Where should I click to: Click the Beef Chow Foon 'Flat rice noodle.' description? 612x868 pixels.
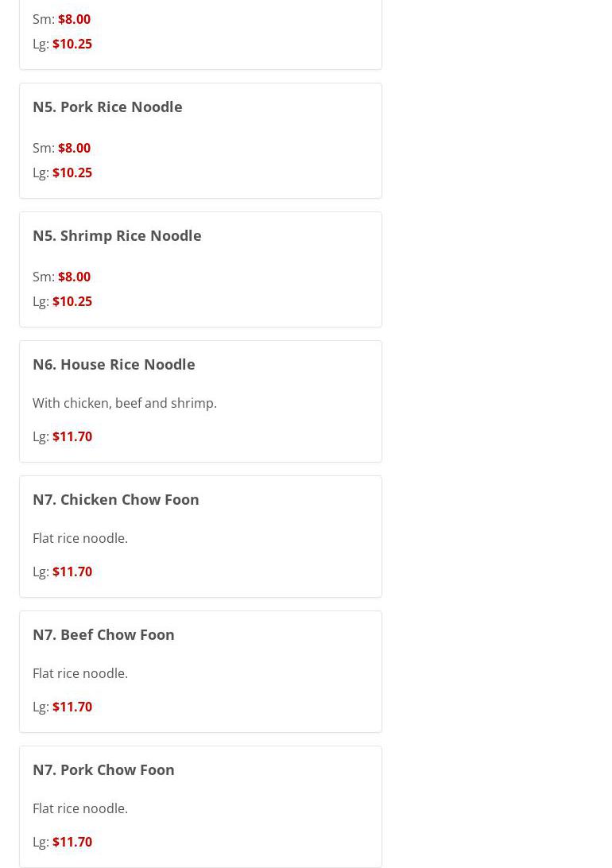tap(80, 673)
